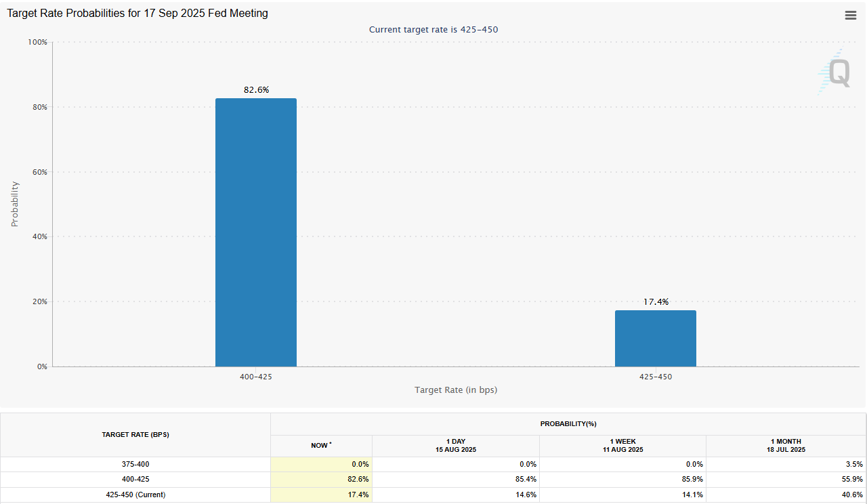Select the 425-450 probability bar
Screen dimensions: 867x504
click(x=655, y=338)
